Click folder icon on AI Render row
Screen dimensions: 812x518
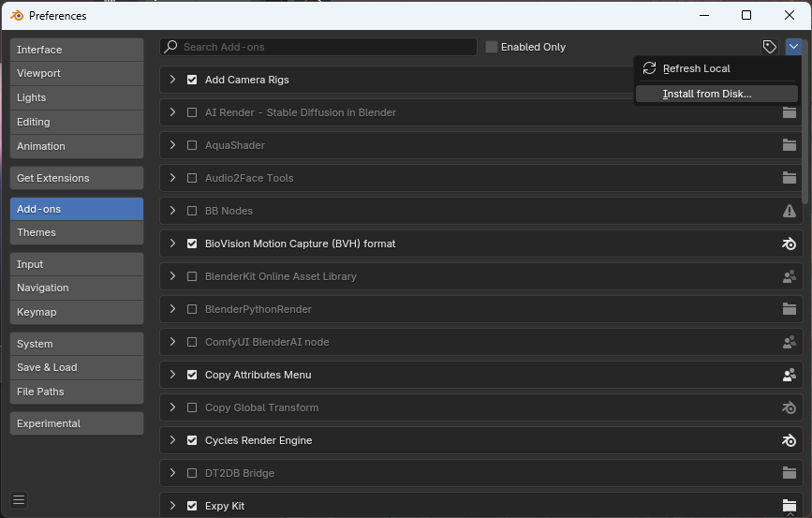(789, 112)
